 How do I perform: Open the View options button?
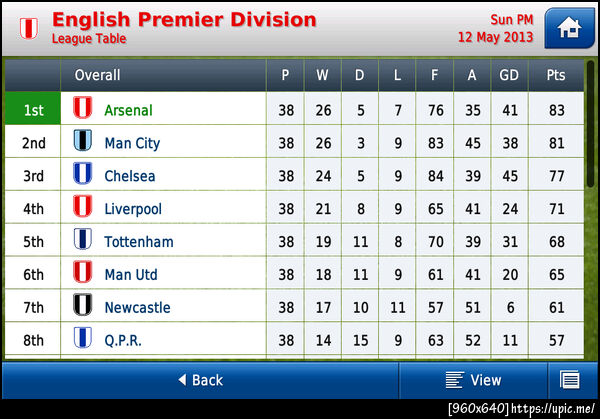[x=473, y=380]
